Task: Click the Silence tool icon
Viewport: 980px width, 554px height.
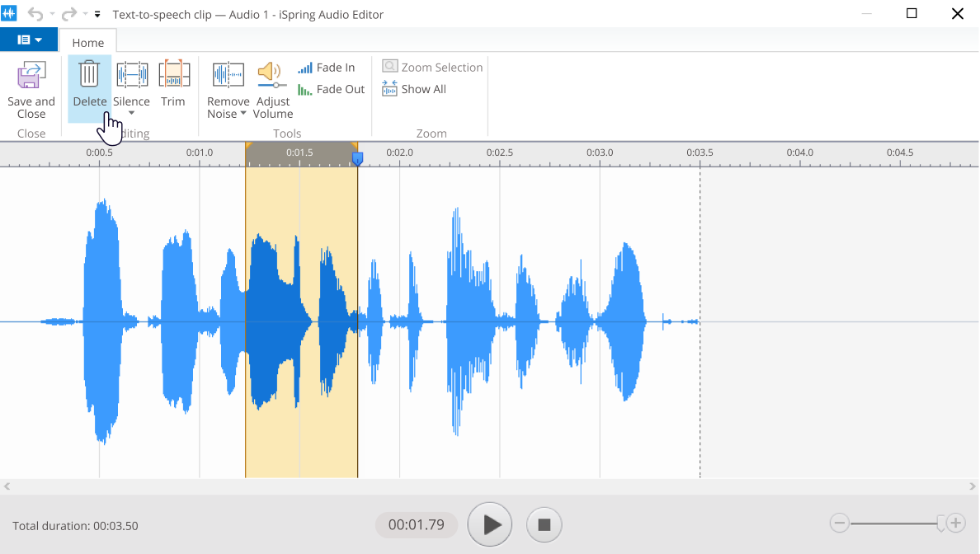Action: click(x=131, y=76)
